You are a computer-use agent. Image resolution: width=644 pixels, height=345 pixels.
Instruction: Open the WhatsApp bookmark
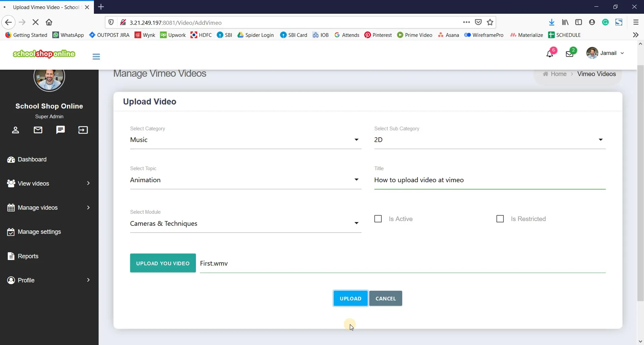pos(68,35)
